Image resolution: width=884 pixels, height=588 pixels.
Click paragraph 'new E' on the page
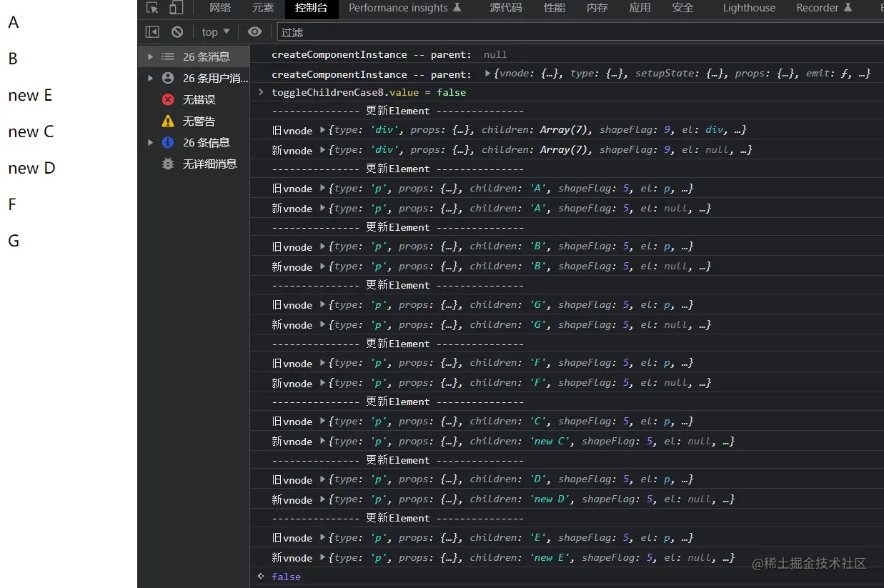pyautogui.click(x=30, y=95)
